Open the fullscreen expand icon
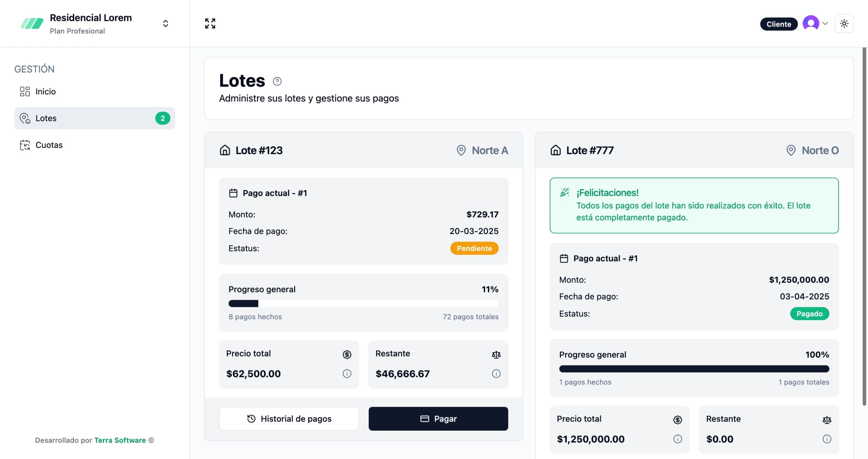Screen dimensions: 868x459 coord(210,23)
